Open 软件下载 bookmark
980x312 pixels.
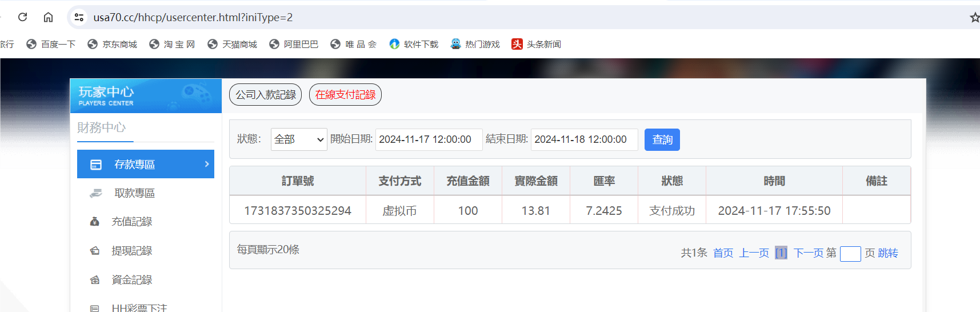pyautogui.click(x=414, y=44)
